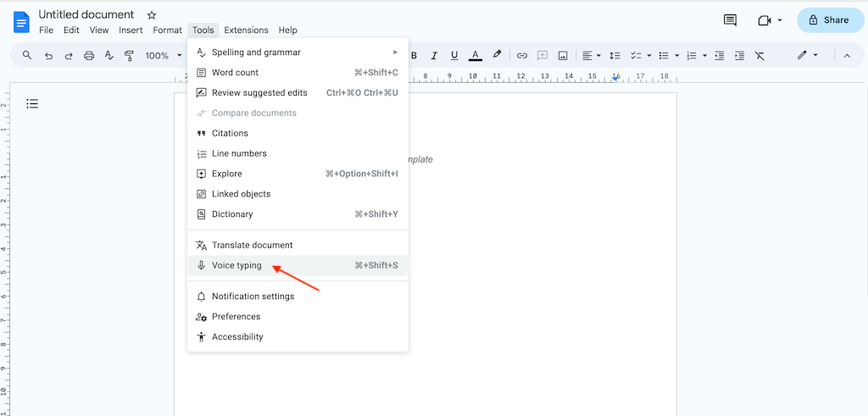868x416 pixels.
Task: Click the redo arrow icon
Action: (69, 55)
